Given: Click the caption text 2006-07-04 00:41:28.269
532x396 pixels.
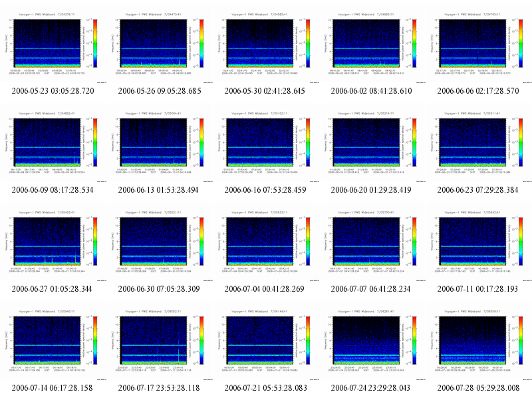Looking at the screenshot, I should 264,289.
